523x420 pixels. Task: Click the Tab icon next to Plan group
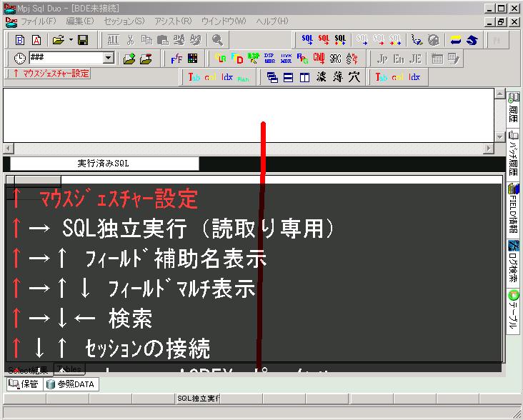pos(194,77)
